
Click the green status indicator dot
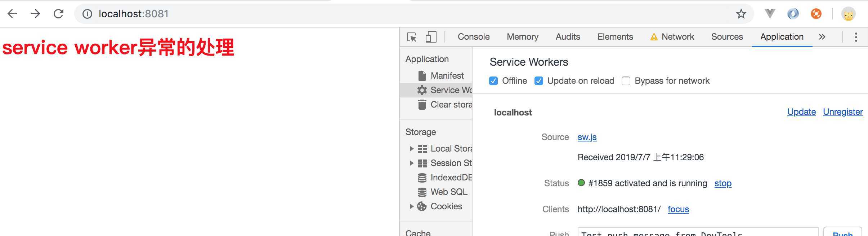pyautogui.click(x=581, y=183)
